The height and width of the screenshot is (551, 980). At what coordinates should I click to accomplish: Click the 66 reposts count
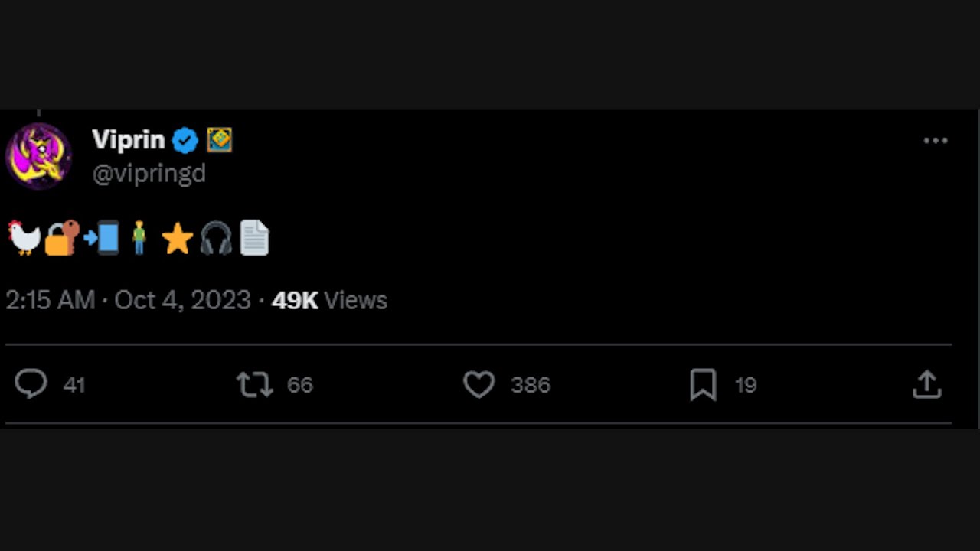pos(300,385)
